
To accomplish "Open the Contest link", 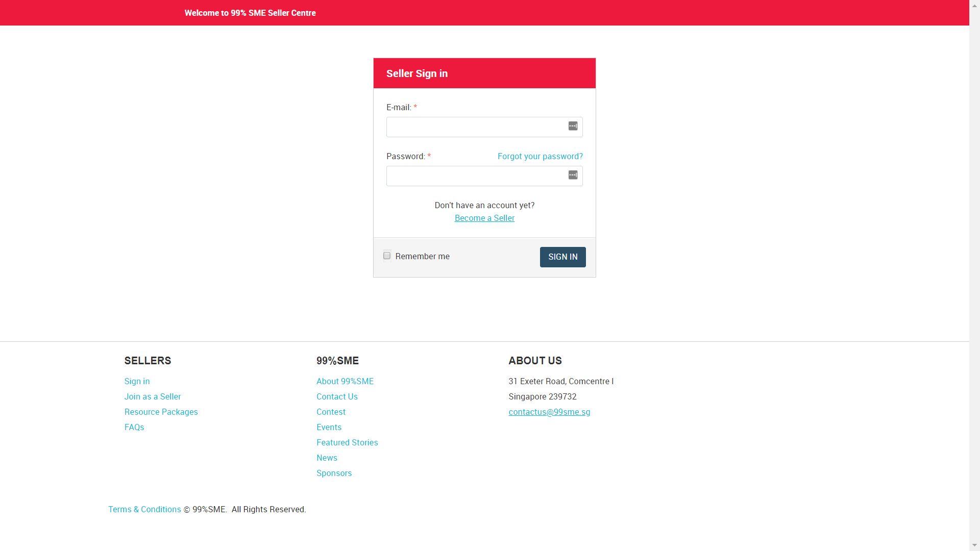I will pyautogui.click(x=331, y=412).
